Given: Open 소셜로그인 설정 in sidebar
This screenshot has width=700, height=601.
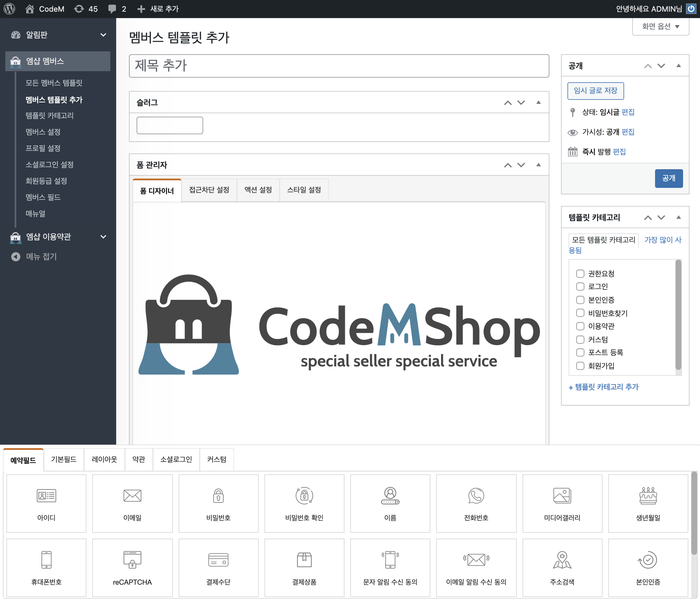Looking at the screenshot, I should tap(50, 165).
